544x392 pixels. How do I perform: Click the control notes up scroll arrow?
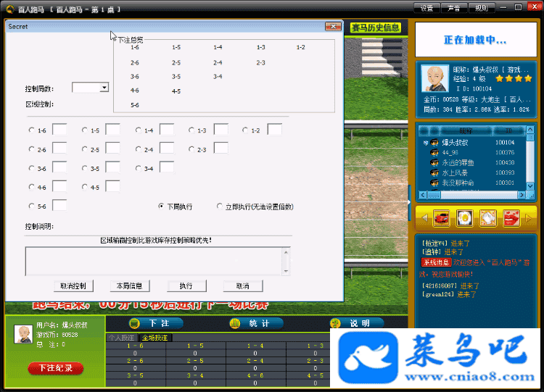pyautogui.click(x=286, y=252)
